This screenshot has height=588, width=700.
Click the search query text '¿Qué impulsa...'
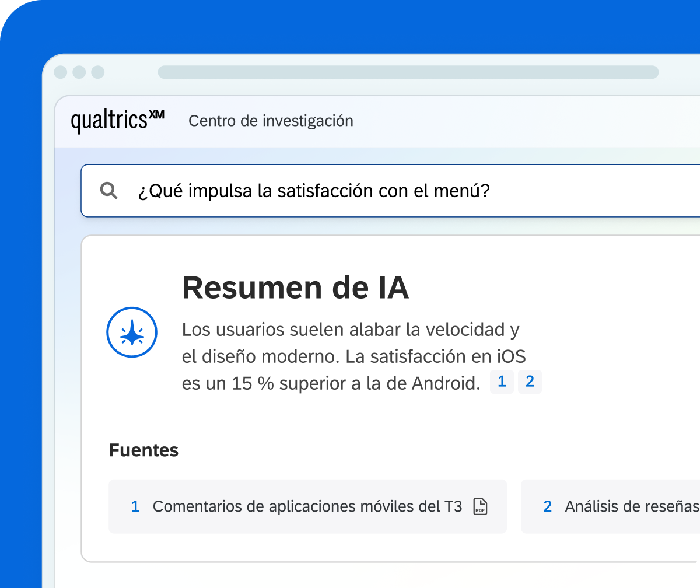pyautogui.click(x=314, y=191)
